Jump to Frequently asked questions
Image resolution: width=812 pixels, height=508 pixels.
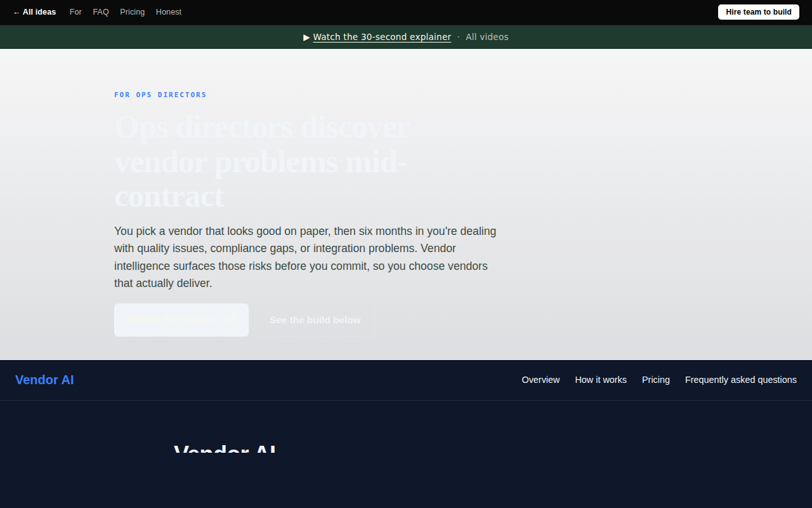741,380
